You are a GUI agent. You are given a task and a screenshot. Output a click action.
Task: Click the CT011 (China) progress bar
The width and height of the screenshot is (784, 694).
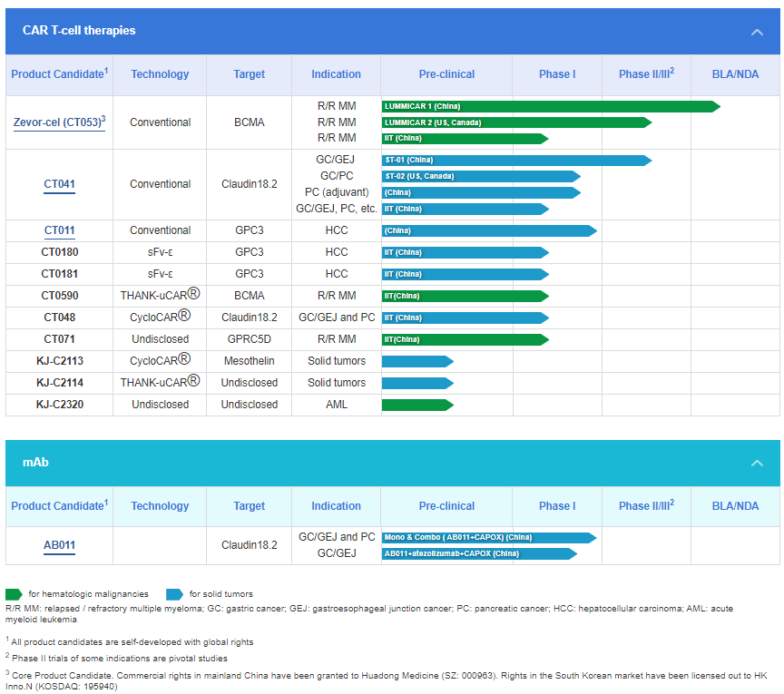[x=489, y=231]
